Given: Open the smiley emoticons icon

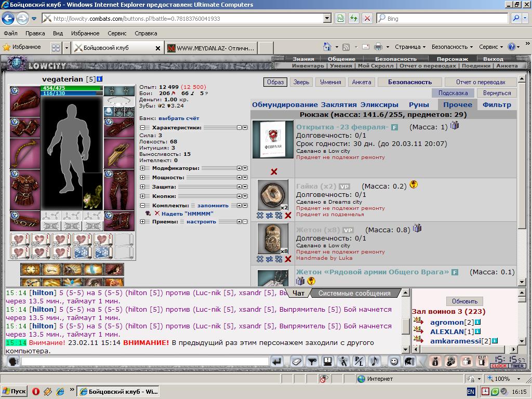Looking at the screenshot, I should coord(394,362).
